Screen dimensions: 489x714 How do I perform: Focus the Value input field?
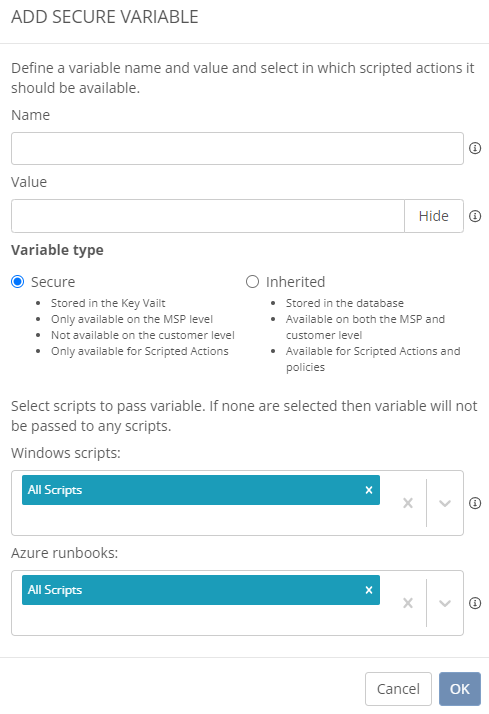click(x=208, y=216)
